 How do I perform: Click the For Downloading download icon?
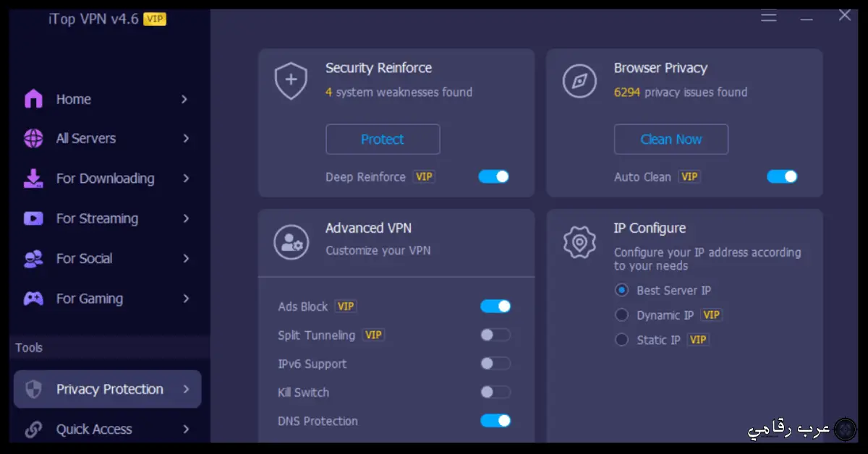click(33, 179)
